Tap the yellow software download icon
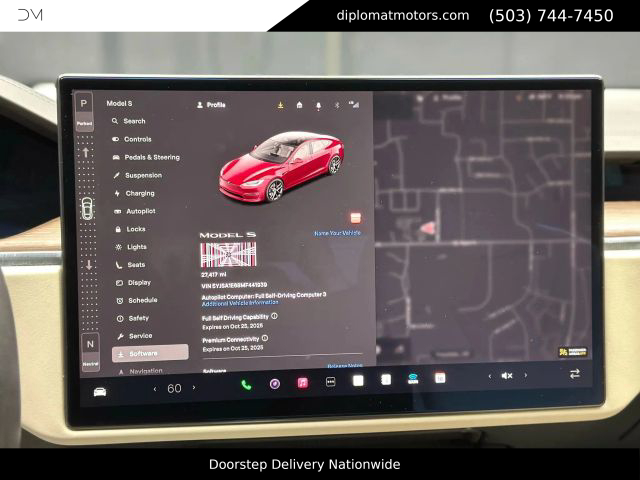 tap(280, 105)
